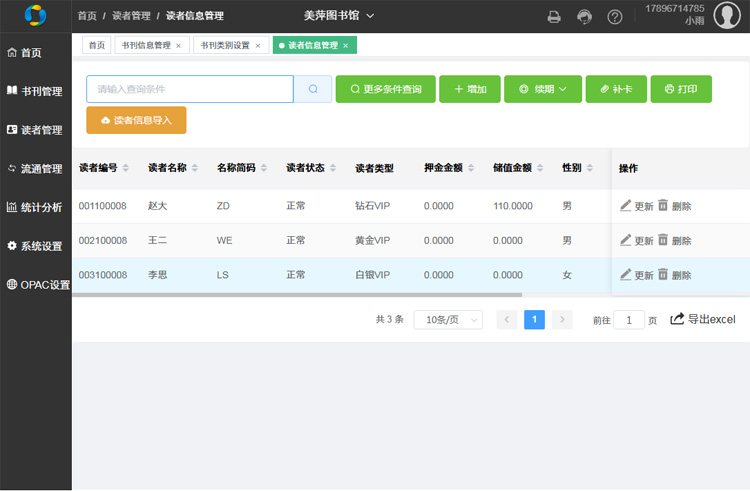Click the edit pencil icon for 赵大
This screenshot has width=750, height=491.
click(626, 205)
